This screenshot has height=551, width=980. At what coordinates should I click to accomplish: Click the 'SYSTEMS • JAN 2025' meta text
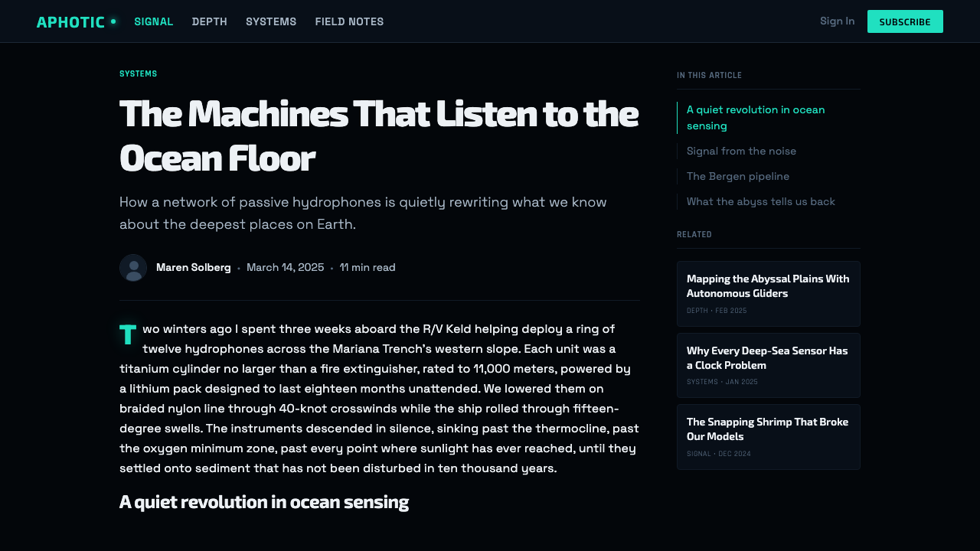pyautogui.click(x=722, y=382)
